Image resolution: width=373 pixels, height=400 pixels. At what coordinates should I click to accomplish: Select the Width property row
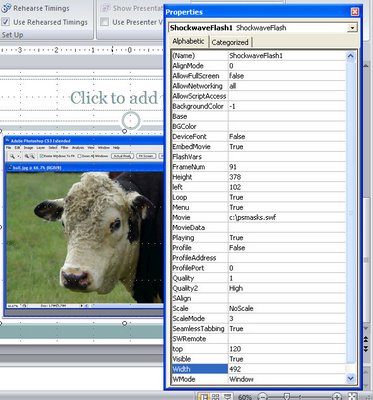[258, 369]
